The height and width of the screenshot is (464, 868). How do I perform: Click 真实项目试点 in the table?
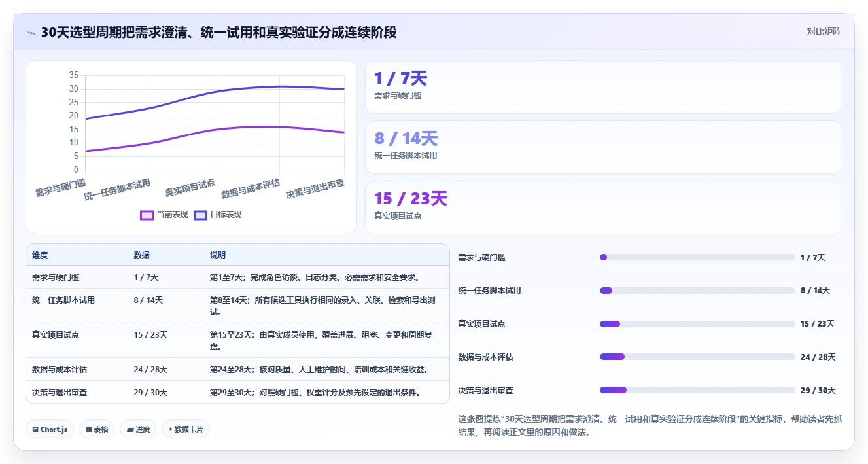tap(56, 335)
